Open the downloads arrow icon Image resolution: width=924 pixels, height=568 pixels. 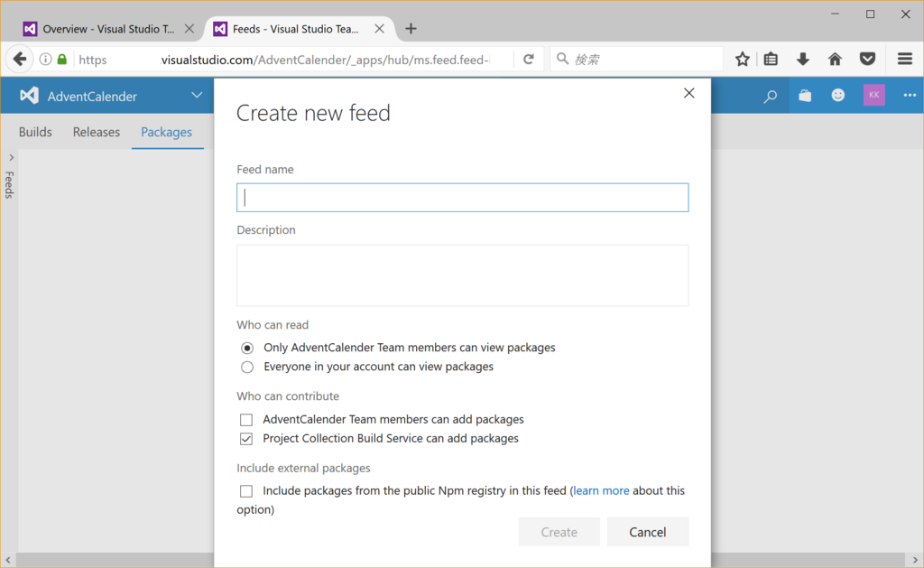coord(802,59)
